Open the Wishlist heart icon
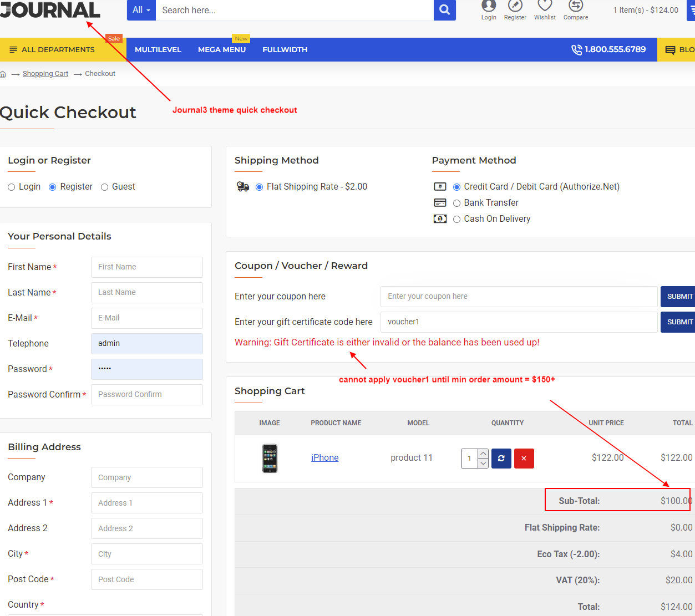 click(544, 8)
